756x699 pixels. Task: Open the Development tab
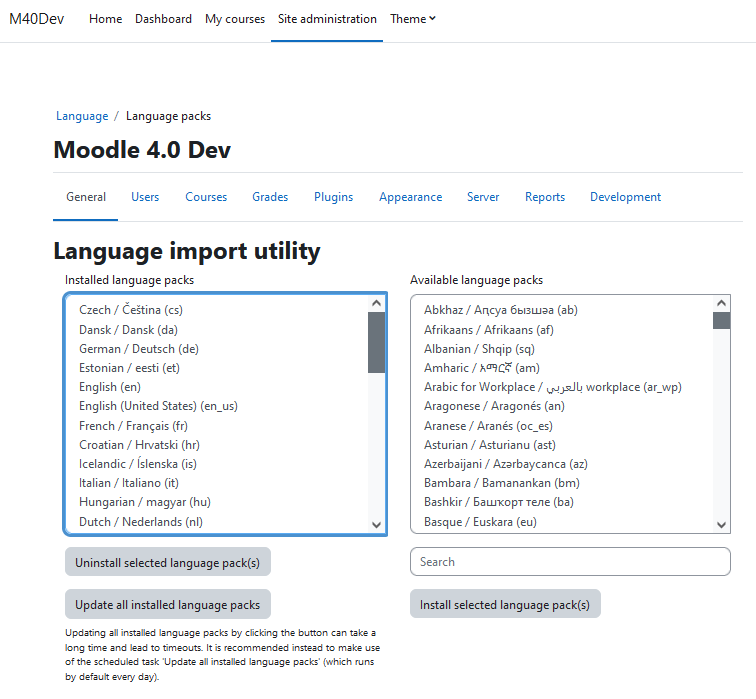[x=625, y=197]
